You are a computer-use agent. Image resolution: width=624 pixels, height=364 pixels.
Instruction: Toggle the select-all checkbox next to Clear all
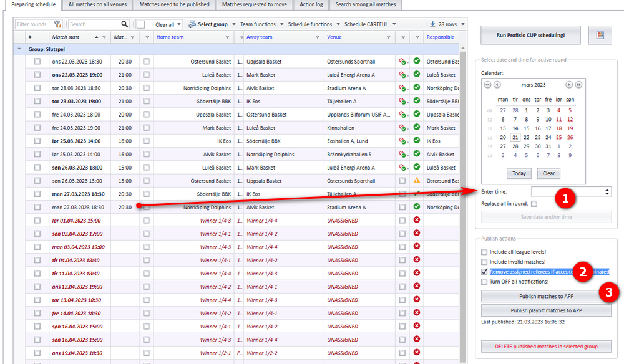click(140, 25)
